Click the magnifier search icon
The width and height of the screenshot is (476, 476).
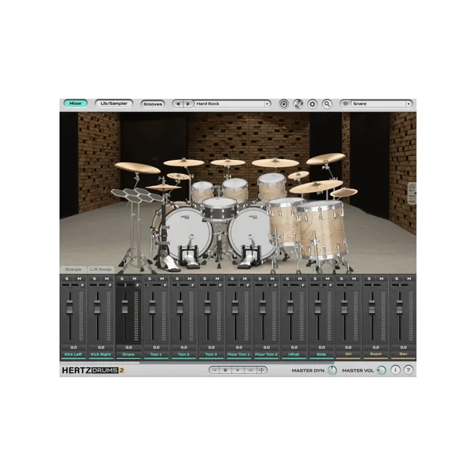click(x=327, y=104)
